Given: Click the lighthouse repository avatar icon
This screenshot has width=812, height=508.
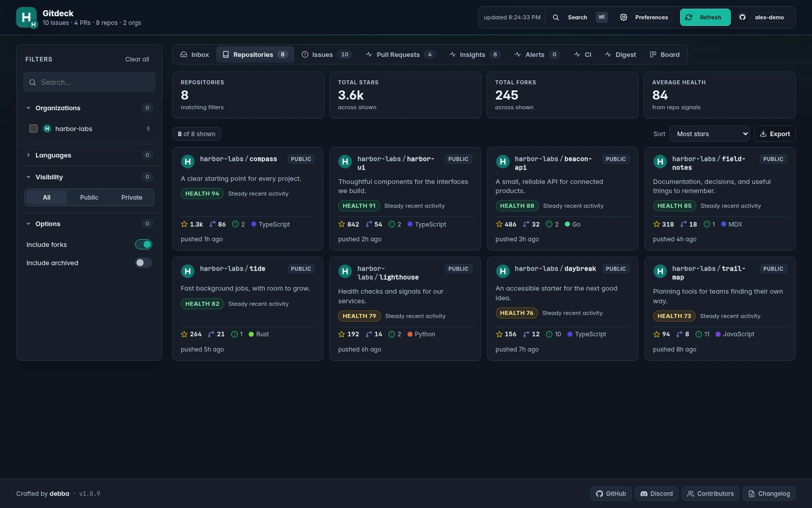Looking at the screenshot, I should 345,271.
